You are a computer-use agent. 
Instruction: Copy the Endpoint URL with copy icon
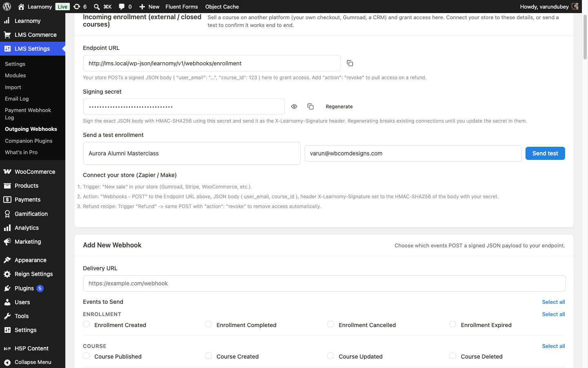(350, 63)
